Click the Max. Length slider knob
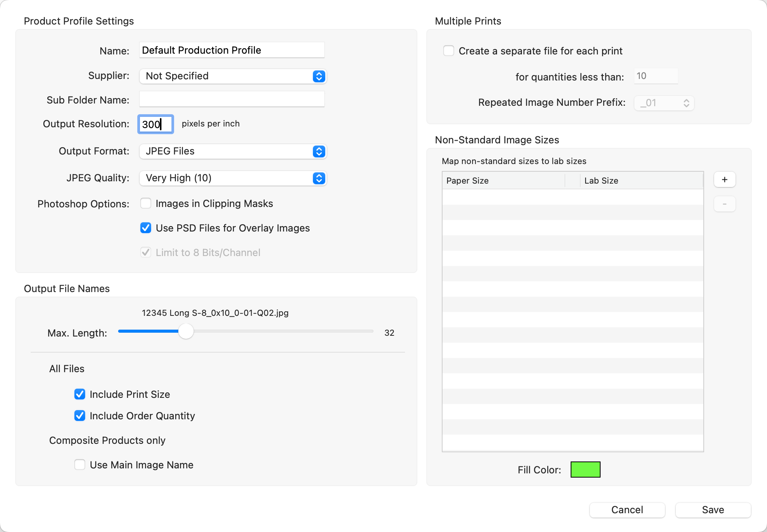Screen dimensions: 767x532 [186, 332]
